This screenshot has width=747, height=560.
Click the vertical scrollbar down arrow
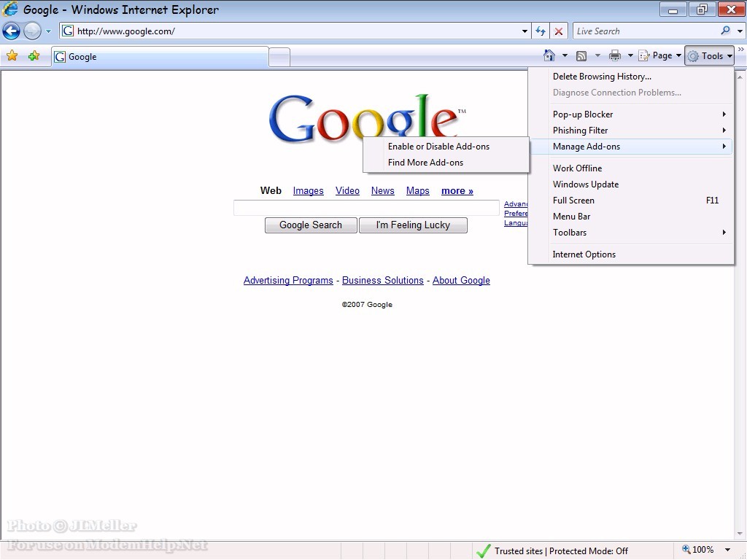pyautogui.click(x=740, y=534)
